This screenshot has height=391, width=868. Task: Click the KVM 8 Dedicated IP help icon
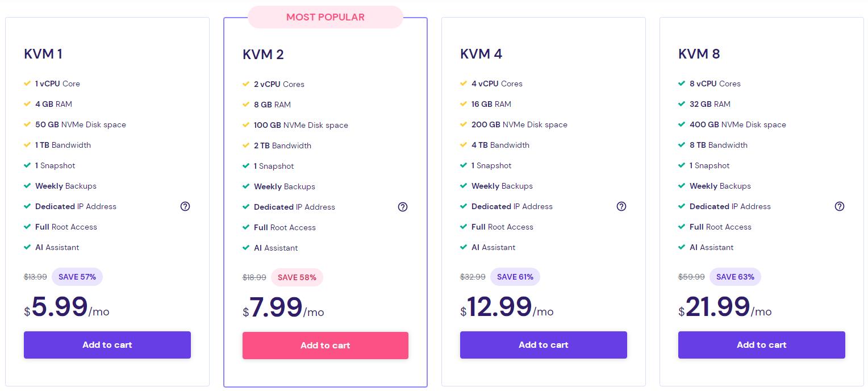[x=839, y=206]
